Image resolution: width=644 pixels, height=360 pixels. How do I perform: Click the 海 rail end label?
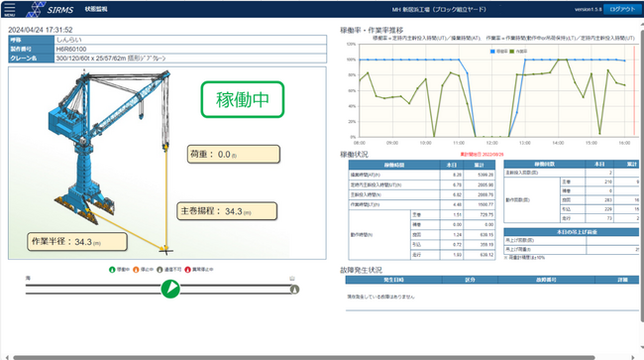(x=28, y=279)
